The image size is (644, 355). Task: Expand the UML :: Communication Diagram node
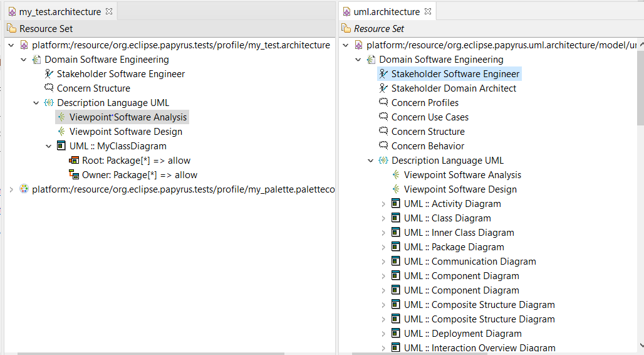pos(383,261)
